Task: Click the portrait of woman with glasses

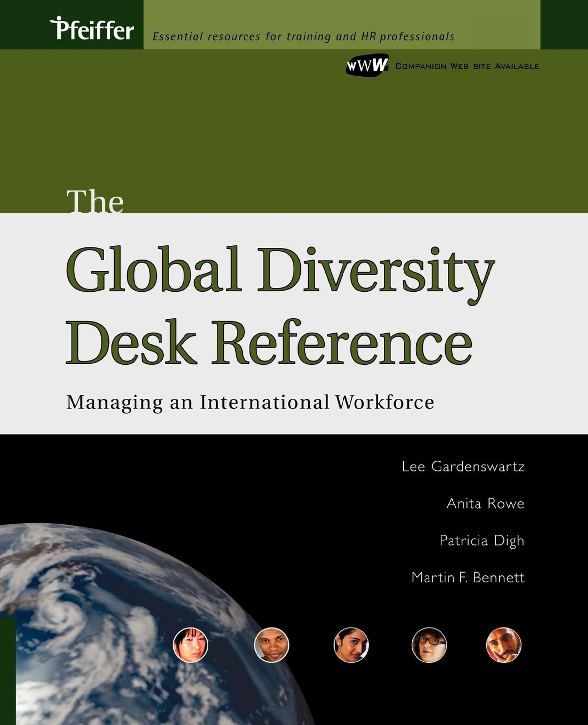Action: [429, 645]
